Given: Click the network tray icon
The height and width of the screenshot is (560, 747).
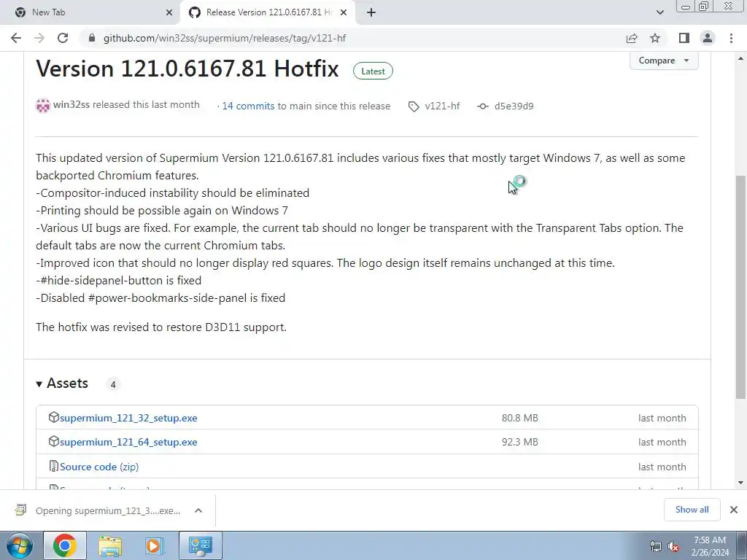Looking at the screenshot, I should coord(656,547).
